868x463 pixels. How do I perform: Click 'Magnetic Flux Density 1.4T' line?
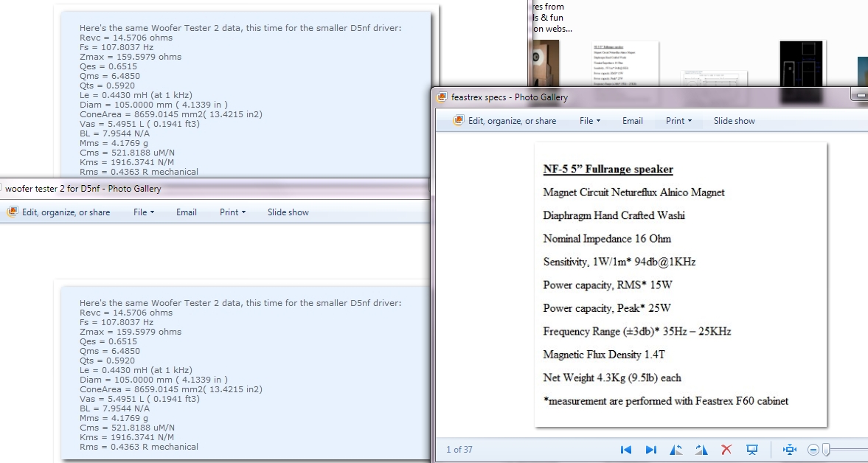[604, 355]
